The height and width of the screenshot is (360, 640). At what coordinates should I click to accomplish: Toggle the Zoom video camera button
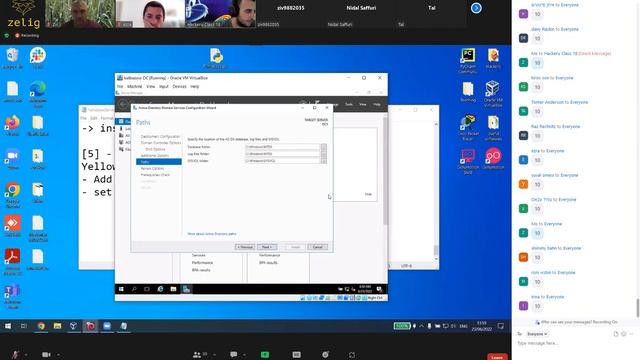46,355
